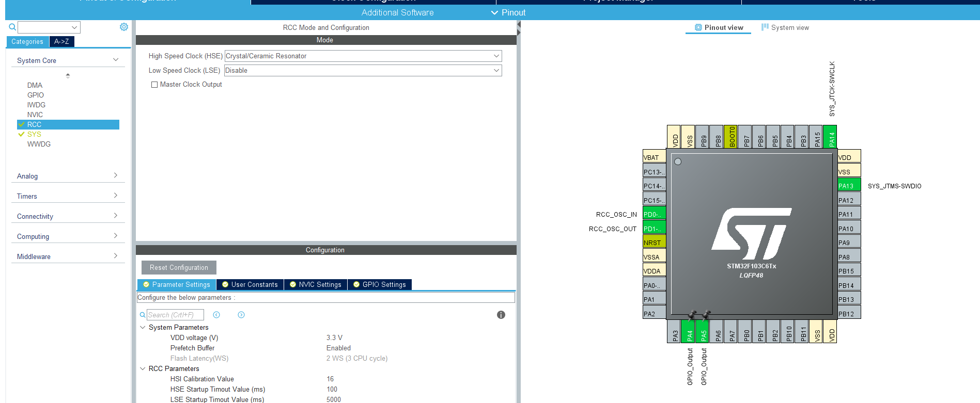Select the NRST pin
Viewport: 980px width, 403px height.
(x=654, y=243)
